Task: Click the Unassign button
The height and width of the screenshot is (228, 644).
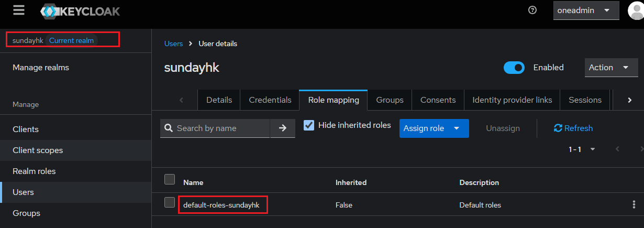Action: [503, 128]
